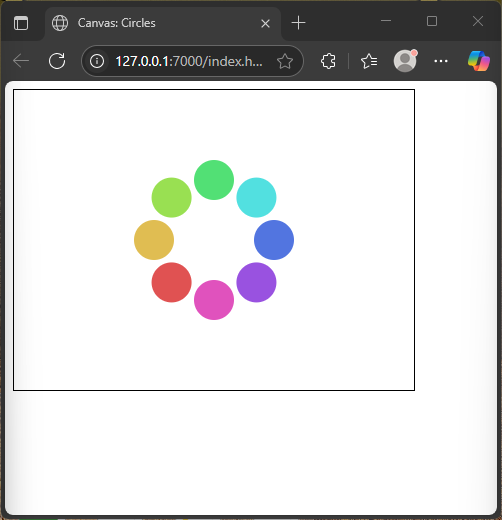Click the red circle on canvas
Image resolution: width=502 pixels, height=520 pixels.
pos(172,282)
